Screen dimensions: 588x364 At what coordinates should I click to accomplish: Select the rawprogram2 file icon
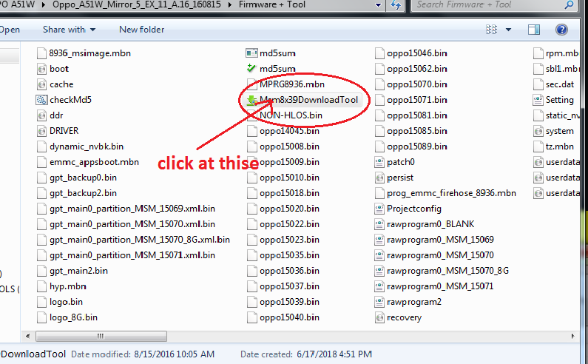pyautogui.click(x=379, y=302)
